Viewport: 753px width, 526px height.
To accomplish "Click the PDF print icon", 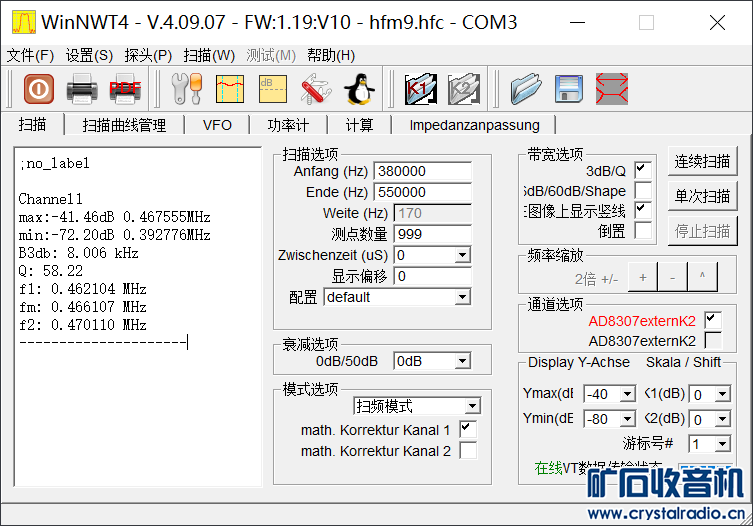I will coord(125,88).
